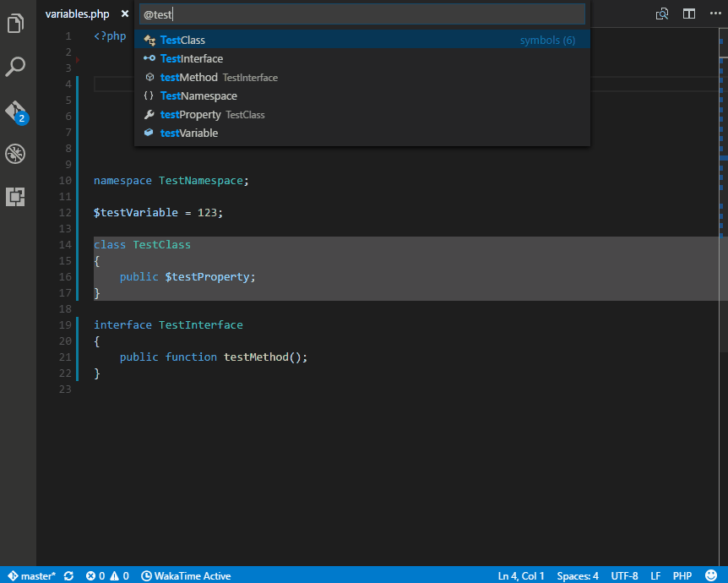
Task: Open the Debug view in activity bar
Action: (x=16, y=154)
